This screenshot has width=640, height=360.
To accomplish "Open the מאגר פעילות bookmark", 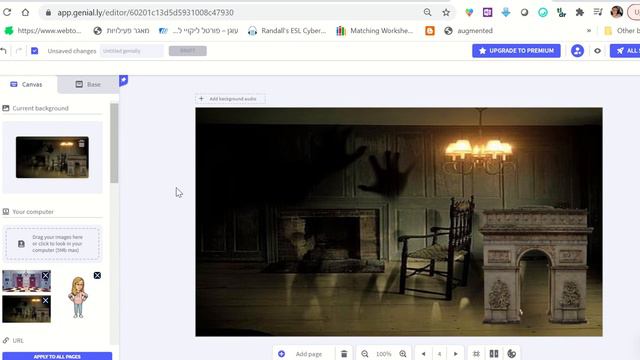I will coord(121,31).
